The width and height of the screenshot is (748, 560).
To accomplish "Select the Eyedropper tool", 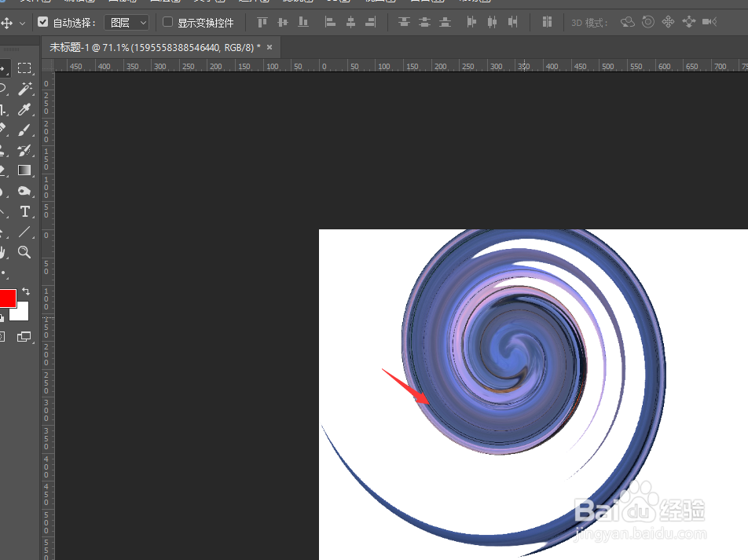I will click(24, 109).
